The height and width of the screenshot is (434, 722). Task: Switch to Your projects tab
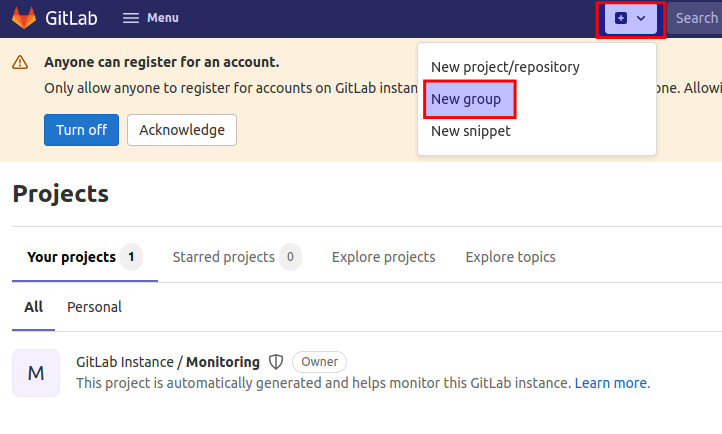[x=85, y=257]
